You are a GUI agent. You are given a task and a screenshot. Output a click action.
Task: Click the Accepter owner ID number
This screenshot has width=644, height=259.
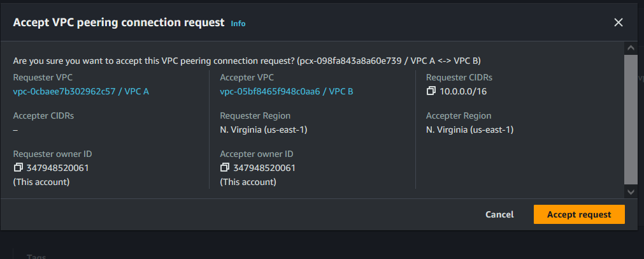pyautogui.click(x=264, y=168)
